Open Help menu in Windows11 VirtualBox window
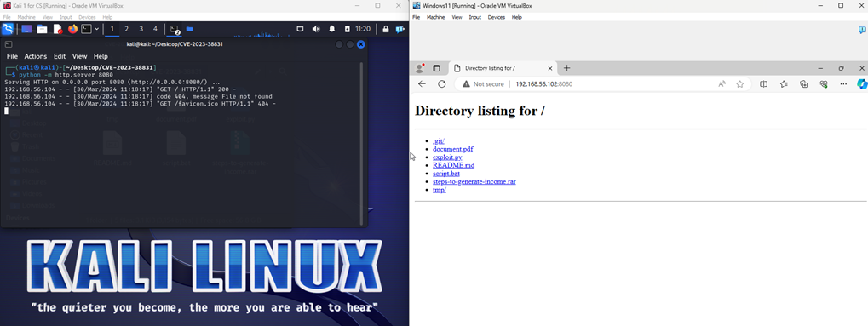 [x=516, y=17]
